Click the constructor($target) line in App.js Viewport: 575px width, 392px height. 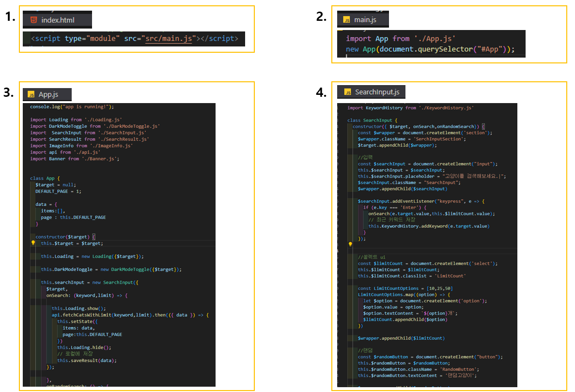[x=65, y=237]
